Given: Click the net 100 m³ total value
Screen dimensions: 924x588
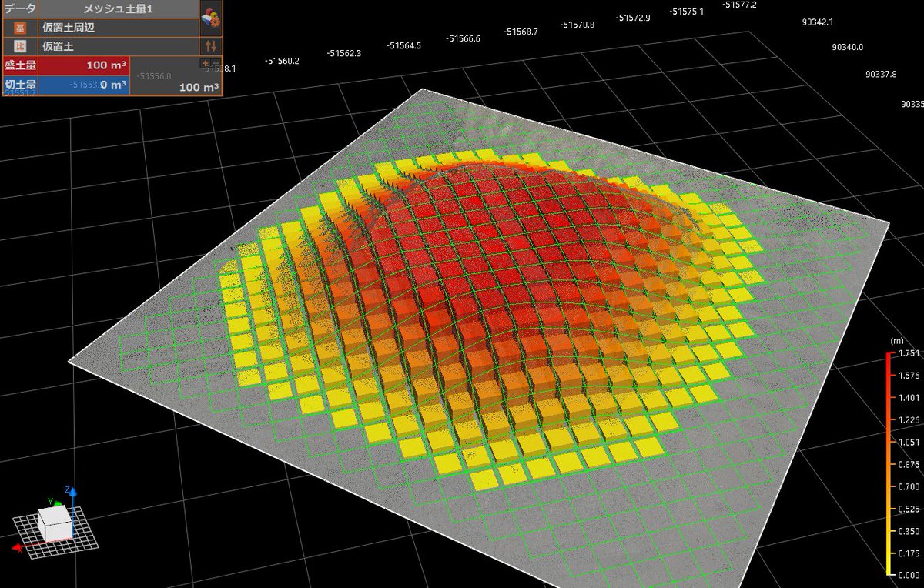Looking at the screenshot, I should point(199,87).
